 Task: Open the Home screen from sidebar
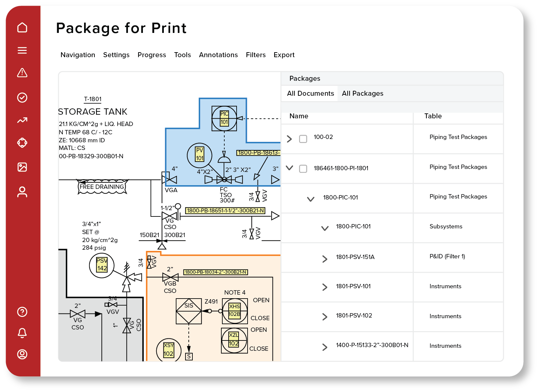[22, 28]
